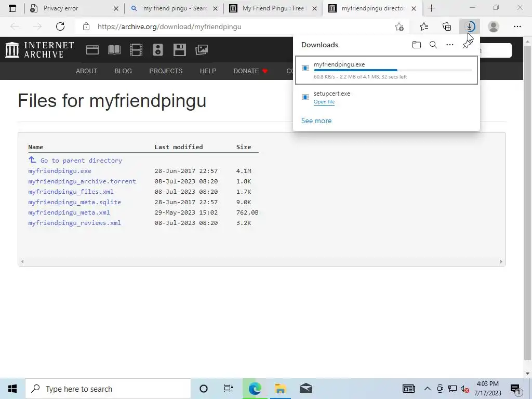The image size is (532, 399).
Task: Click the address bar URL
Action: 169,26
